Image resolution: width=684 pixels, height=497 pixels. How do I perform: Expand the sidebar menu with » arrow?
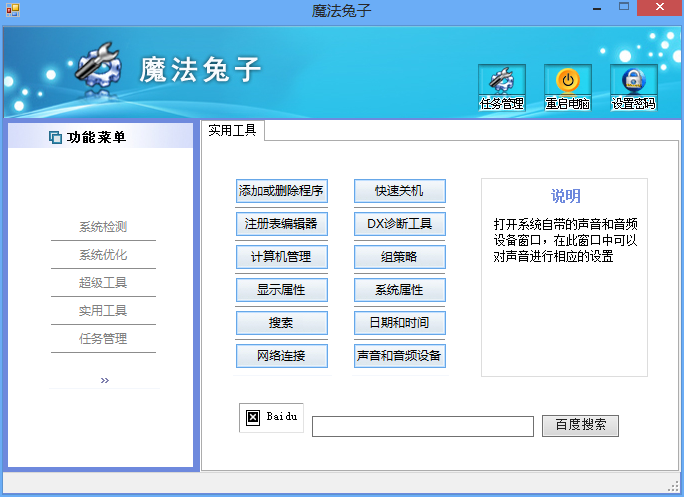pyautogui.click(x=105, y=380)
